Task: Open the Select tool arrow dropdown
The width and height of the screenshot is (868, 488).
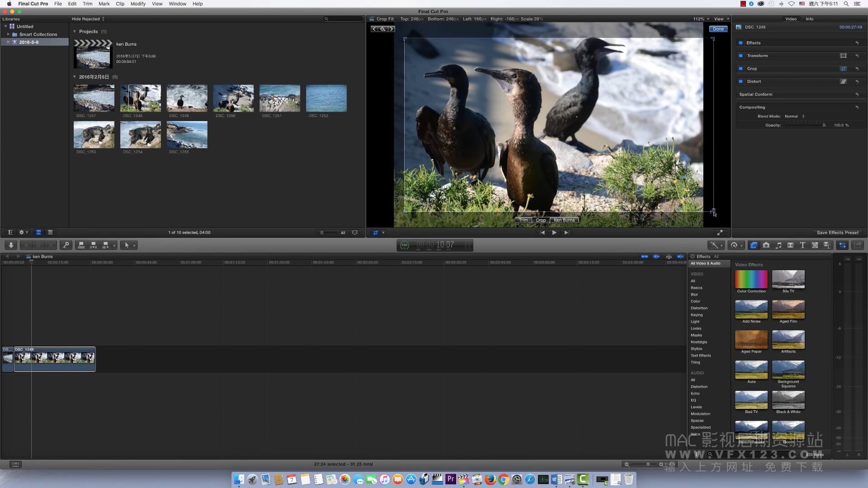Action: [130, 245]
